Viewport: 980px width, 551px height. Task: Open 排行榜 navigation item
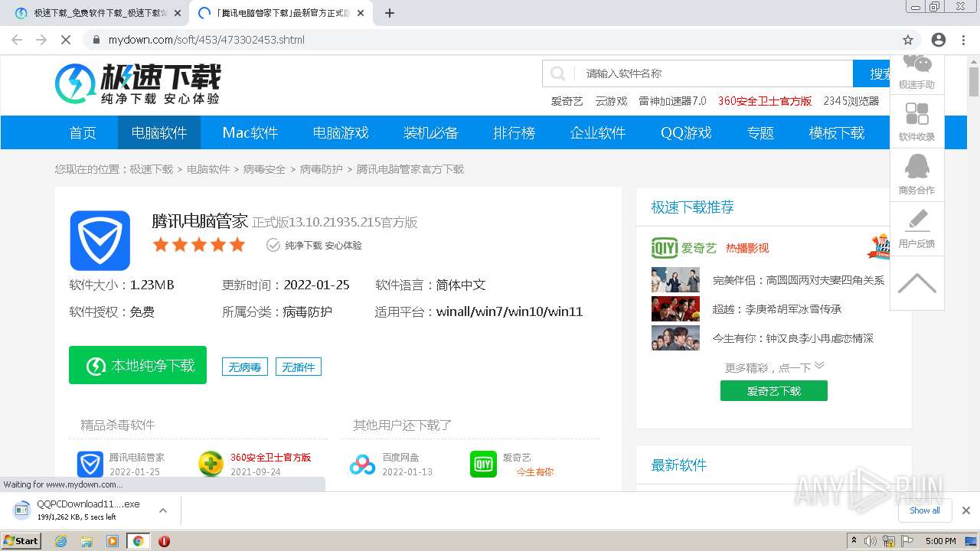(x=514, y=133)
